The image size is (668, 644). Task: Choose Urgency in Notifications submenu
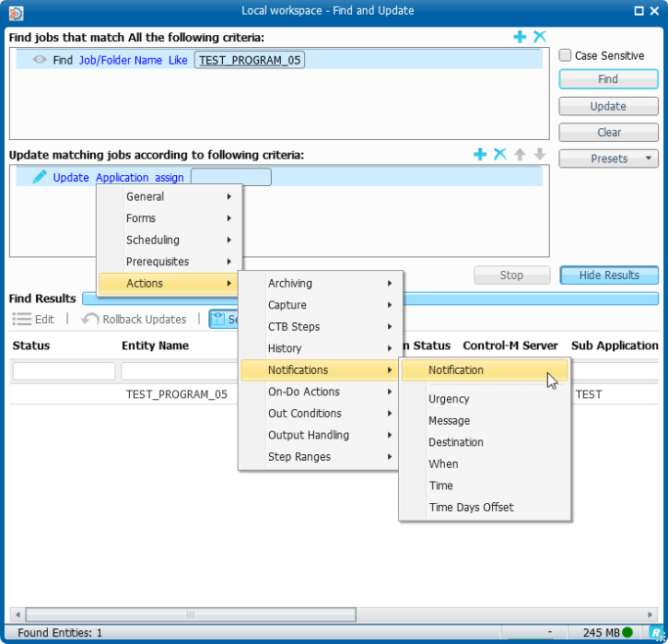coord(449,399)
